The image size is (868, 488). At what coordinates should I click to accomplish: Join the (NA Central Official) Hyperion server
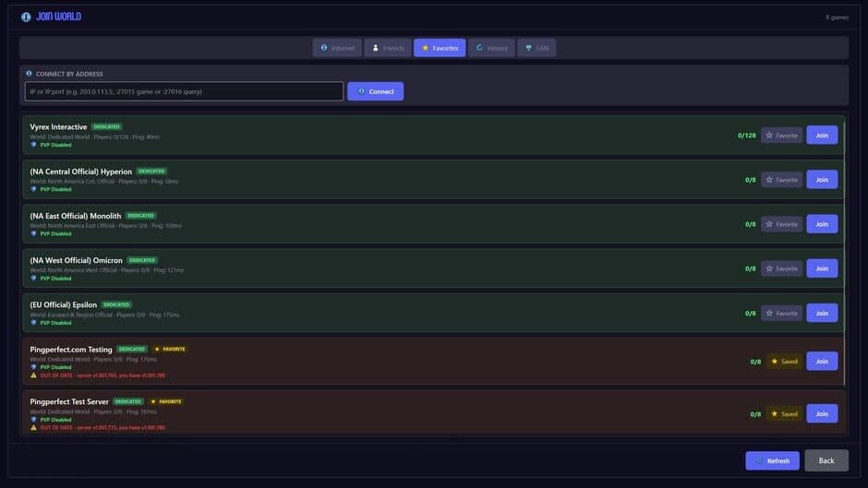(x=822, y=180)
